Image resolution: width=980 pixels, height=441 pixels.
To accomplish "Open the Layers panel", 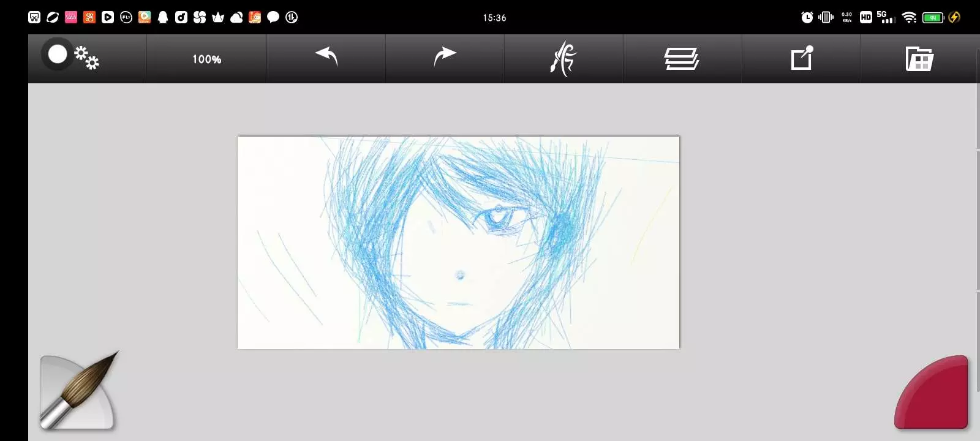I will pos(682,59).
